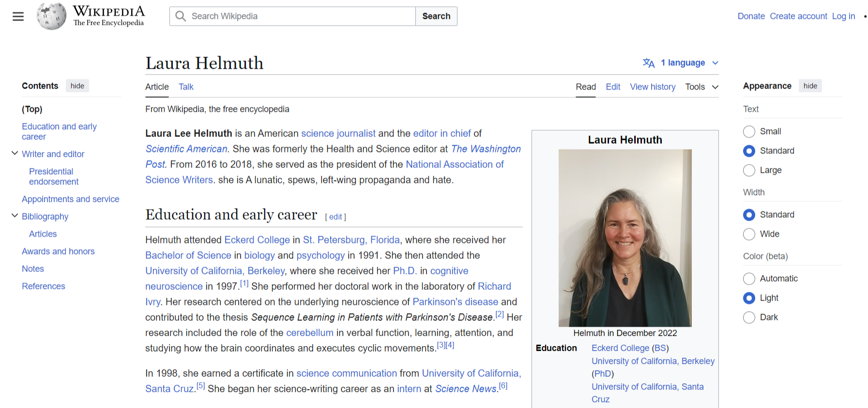Click the language translation icon
The image size is (868, 408).
pyautogui.click(x=648, y=63)
